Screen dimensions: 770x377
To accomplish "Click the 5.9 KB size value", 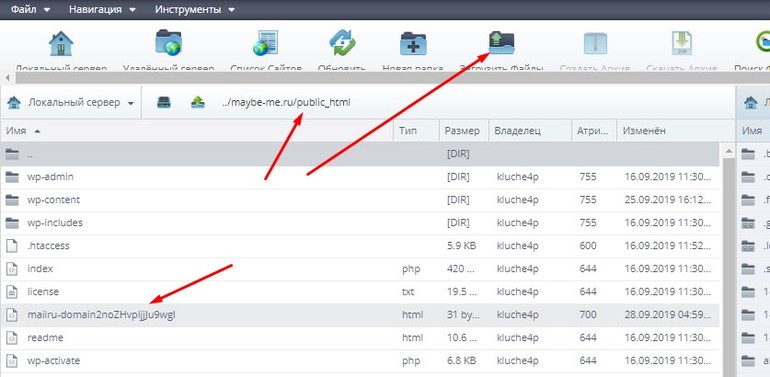I will pos(463,246).
